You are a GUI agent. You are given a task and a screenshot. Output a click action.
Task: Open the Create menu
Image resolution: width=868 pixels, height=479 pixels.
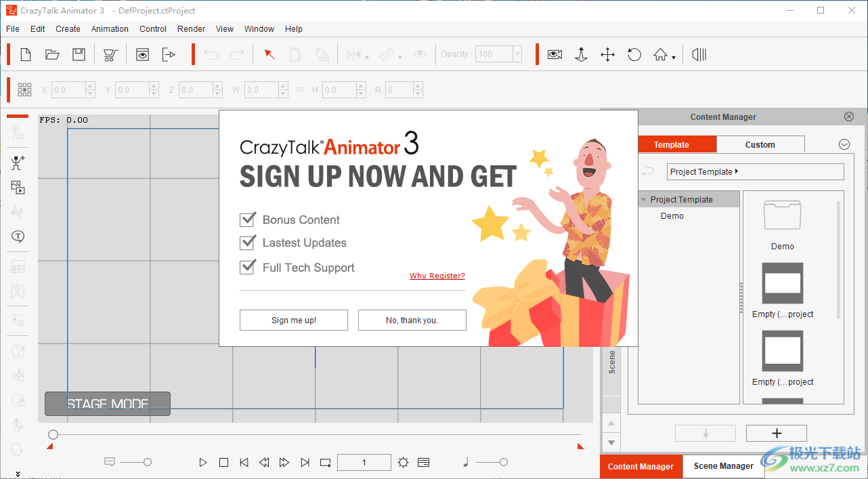point(68,29)
